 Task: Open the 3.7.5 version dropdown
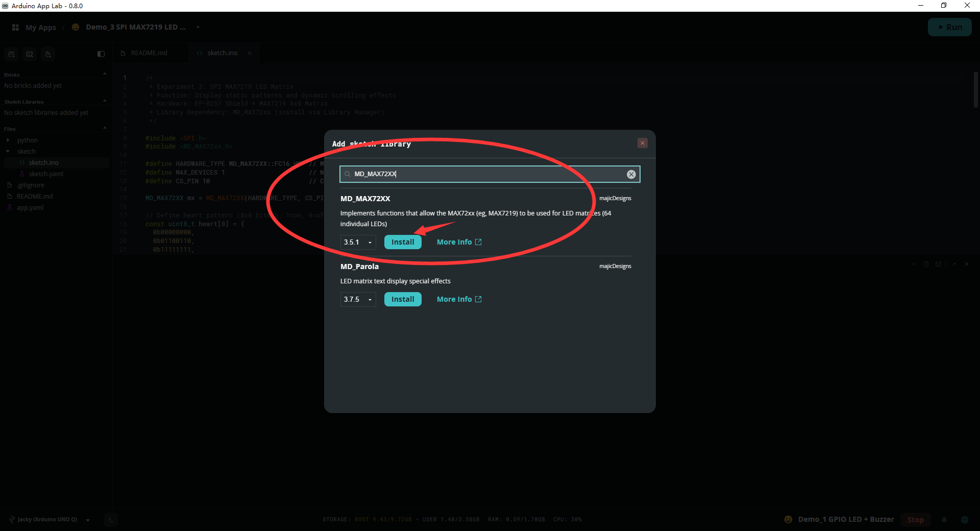[358, 299]
